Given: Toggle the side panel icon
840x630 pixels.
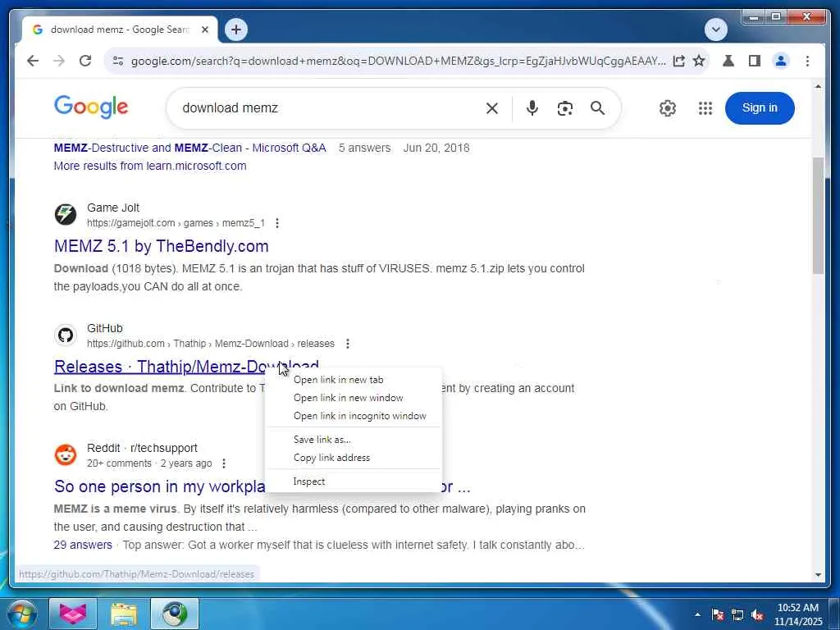Looking at the screenshot, I should pyautogui.click(x=755, y=61).
